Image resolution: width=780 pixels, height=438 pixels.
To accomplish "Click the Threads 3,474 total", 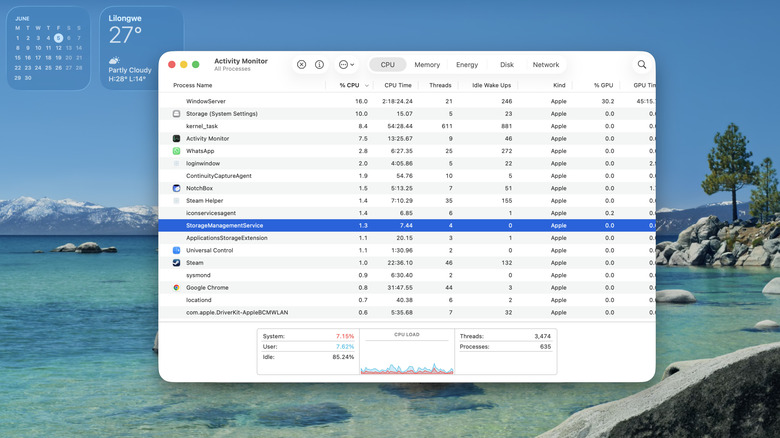I will pyautogui.click(x=505, y=336).
